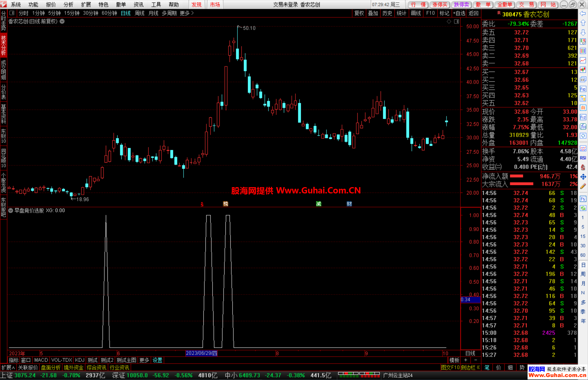Click the 复权 button
588x380 pixels.
coord(359,13)
